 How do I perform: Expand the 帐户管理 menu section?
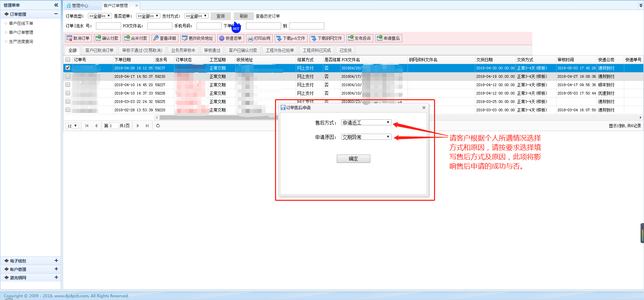point(56,269)
